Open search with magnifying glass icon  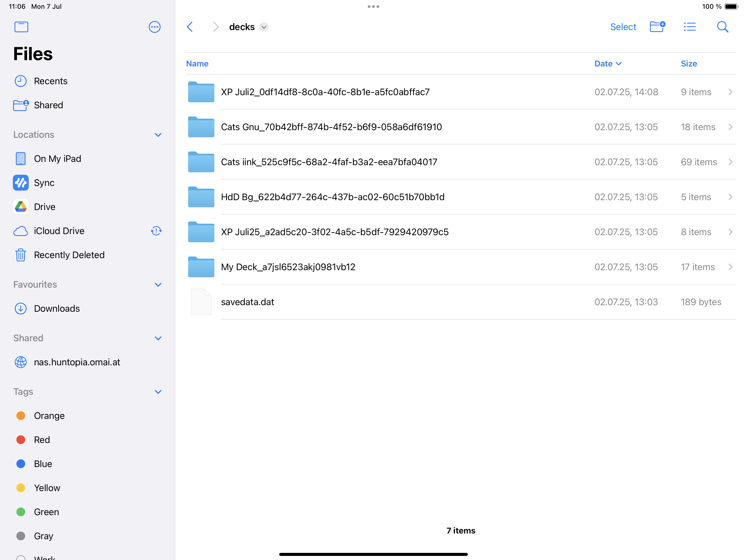(x=722, y=27)
